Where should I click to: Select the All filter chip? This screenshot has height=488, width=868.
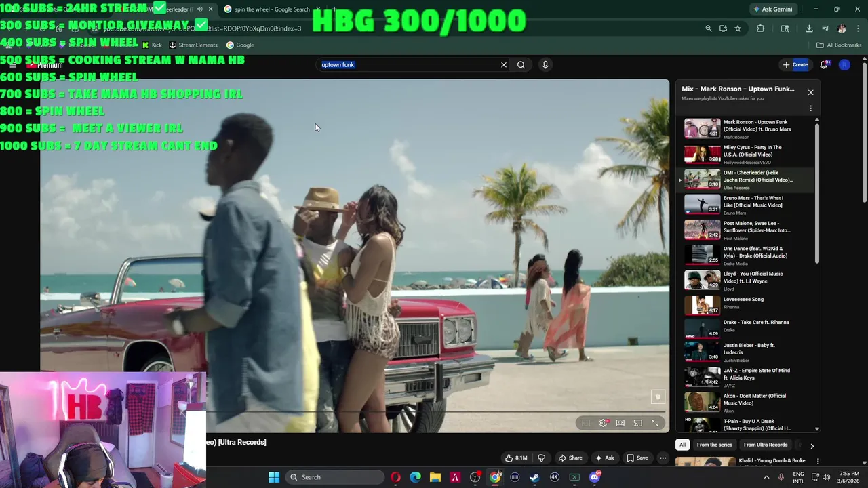682,445
